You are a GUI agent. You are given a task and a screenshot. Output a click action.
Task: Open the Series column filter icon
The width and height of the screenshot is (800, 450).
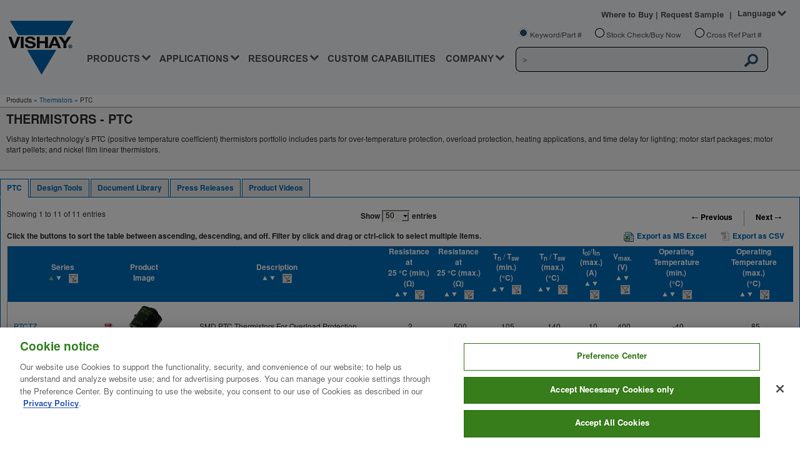pyautogui.click(x=73, y=279)
